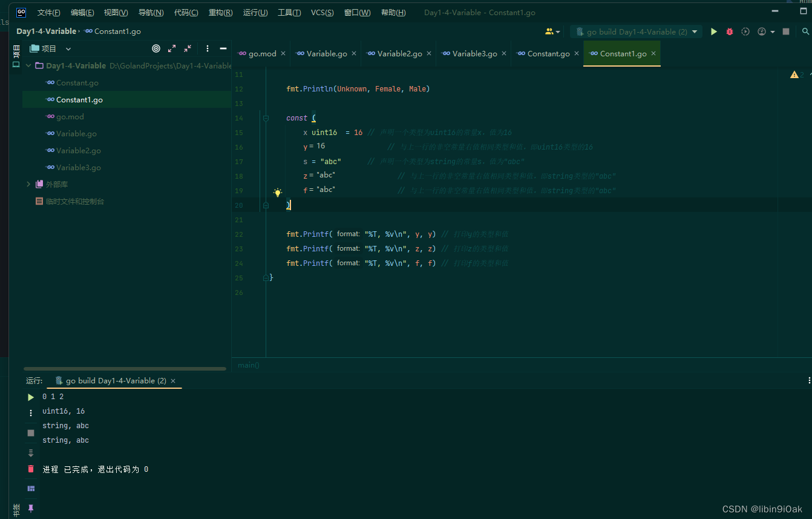
Task: Toggle pin tab in Run panel
Action: (x=31, y=508)
